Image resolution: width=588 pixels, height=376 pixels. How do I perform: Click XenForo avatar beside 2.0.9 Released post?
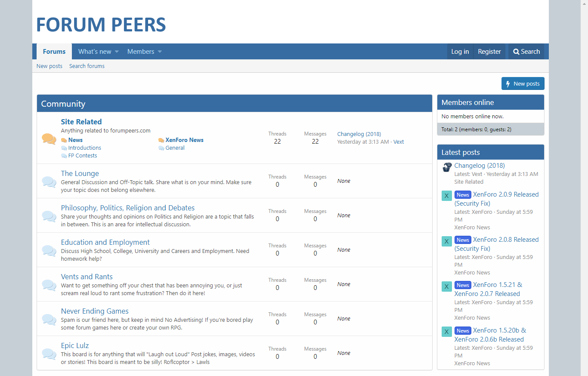(x=447, y=196)
